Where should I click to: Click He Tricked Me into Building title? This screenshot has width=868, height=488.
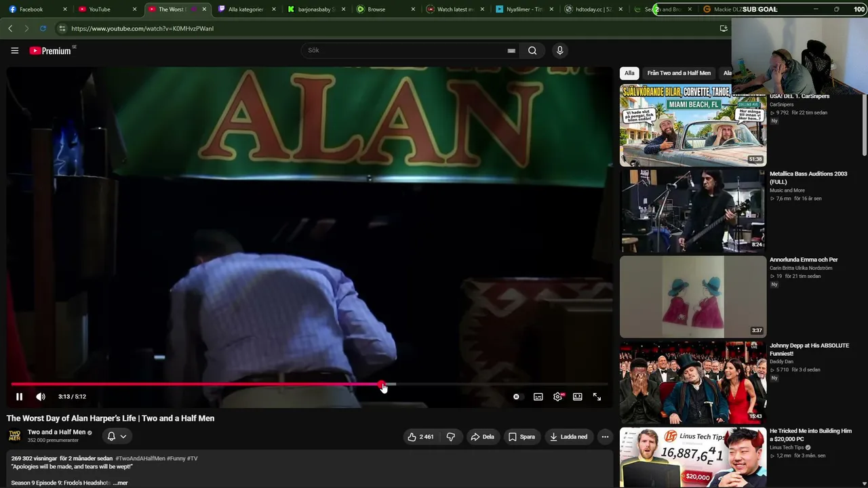point(810,435)
